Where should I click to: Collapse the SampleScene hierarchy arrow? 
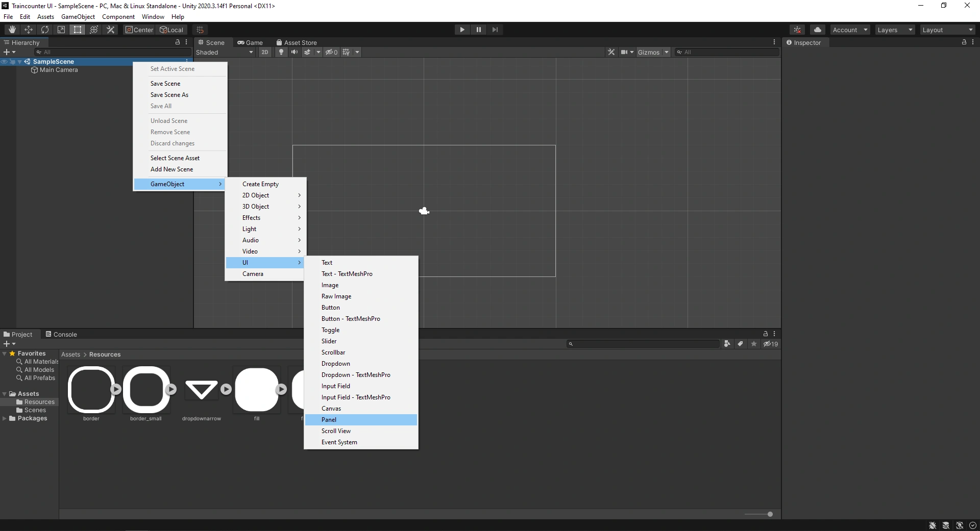(19, 62)
